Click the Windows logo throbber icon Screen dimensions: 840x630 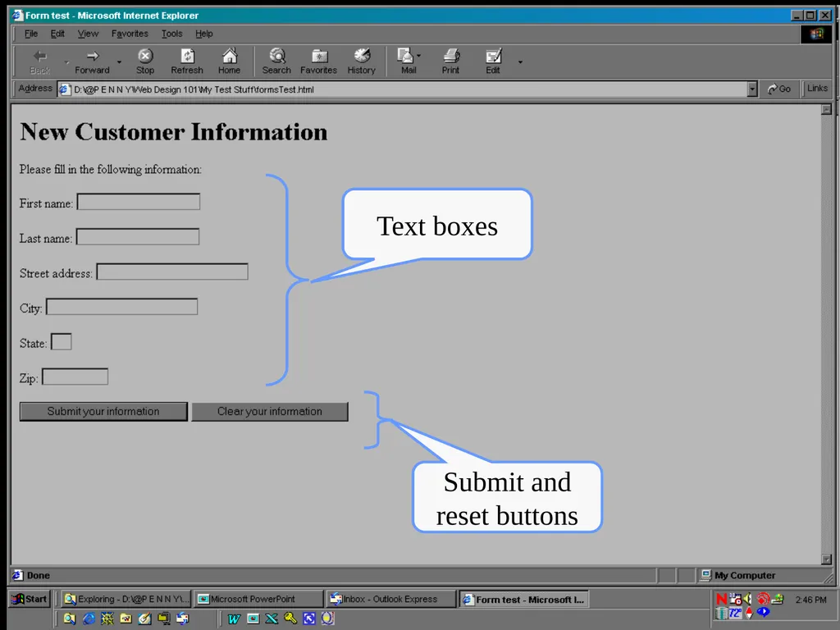pos(816,34)
